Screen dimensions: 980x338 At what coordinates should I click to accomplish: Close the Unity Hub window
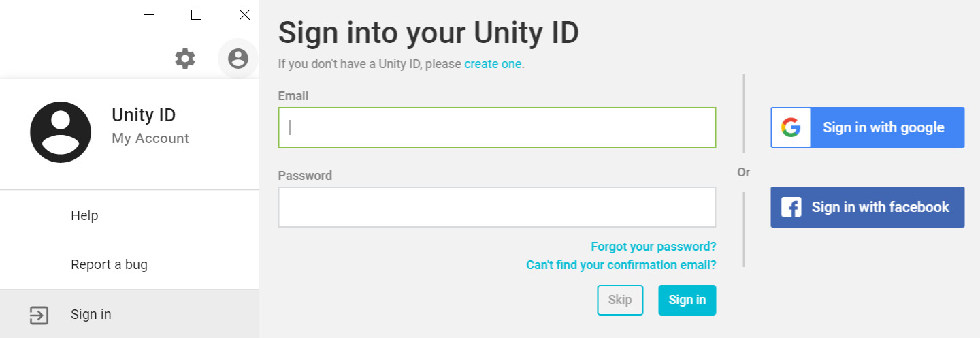coord(244,15)
